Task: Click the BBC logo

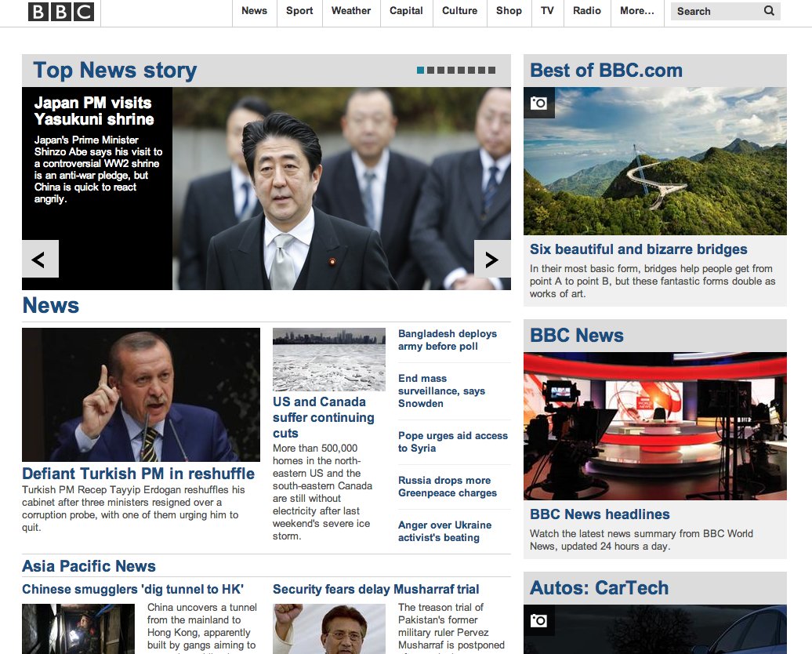Action: (61, 12)
